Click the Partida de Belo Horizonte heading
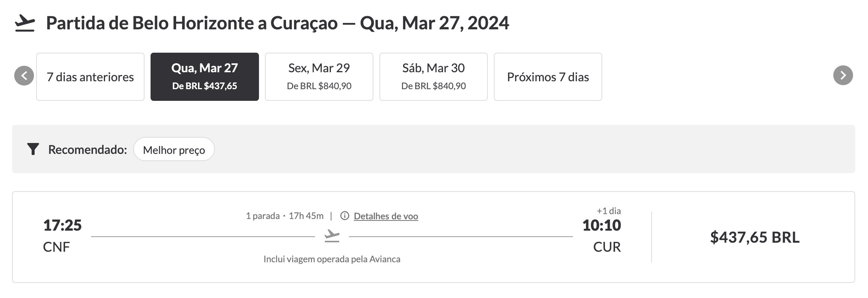Screen dimensions: 868x298 (277, 23)
